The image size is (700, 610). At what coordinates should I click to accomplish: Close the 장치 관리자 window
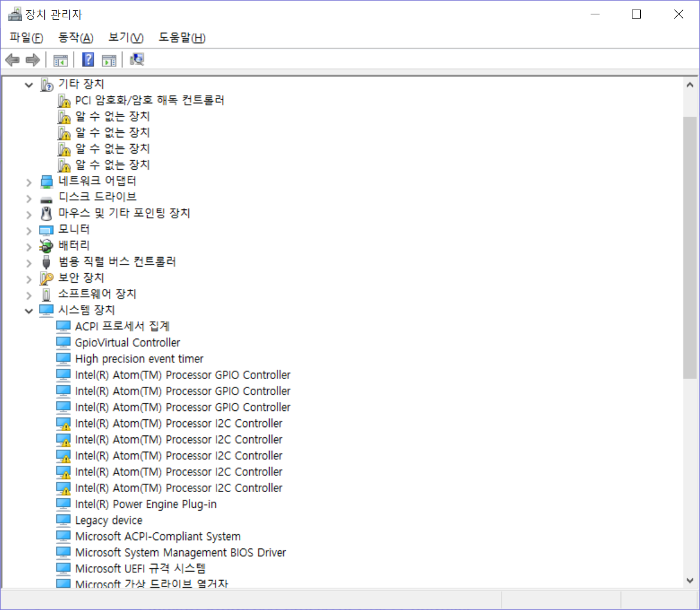pos(678,14)
